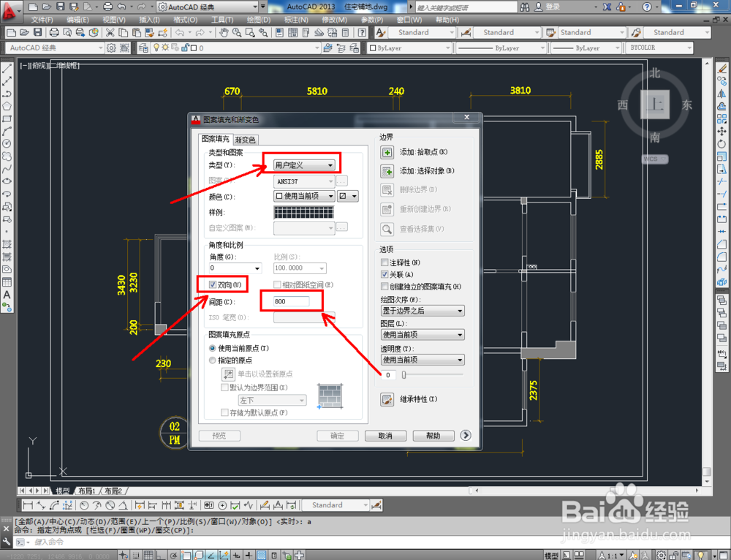Screen dimensions: 731x560
Task: Toggle Polar Tracking in the status bar
Action: [173, 556]
